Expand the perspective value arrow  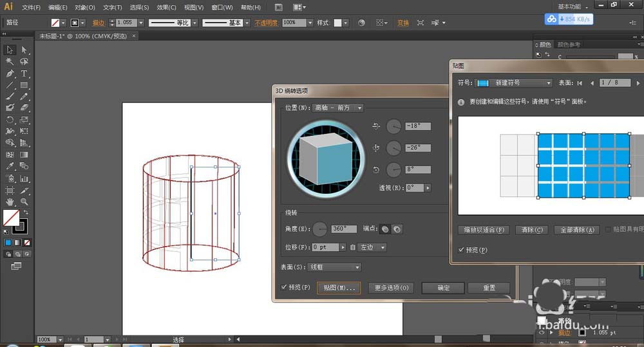(x=428, y=188)
